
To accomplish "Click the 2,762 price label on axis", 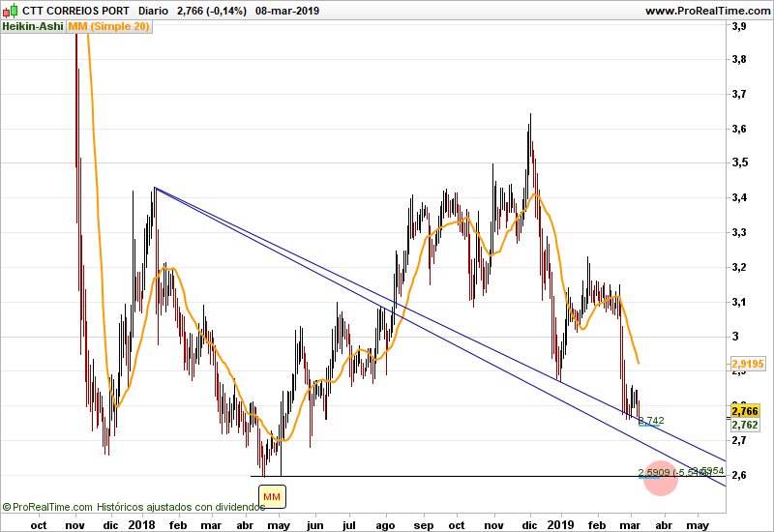I will point(745,425).
